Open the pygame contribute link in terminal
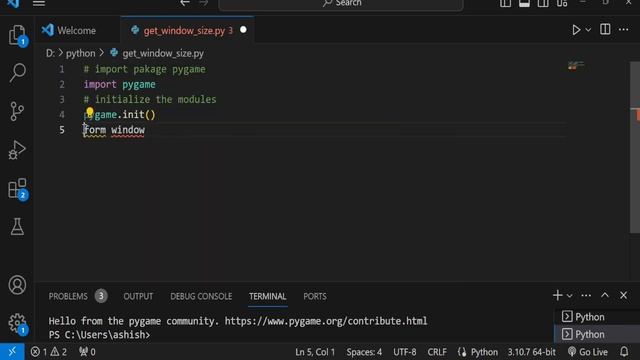The width and height of the screenshot is (640, 360). pyautogui.click(x=326, y=321)
